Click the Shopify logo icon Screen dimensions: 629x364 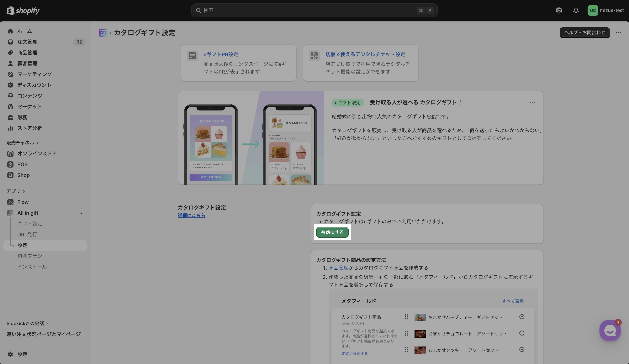point(10,10)
